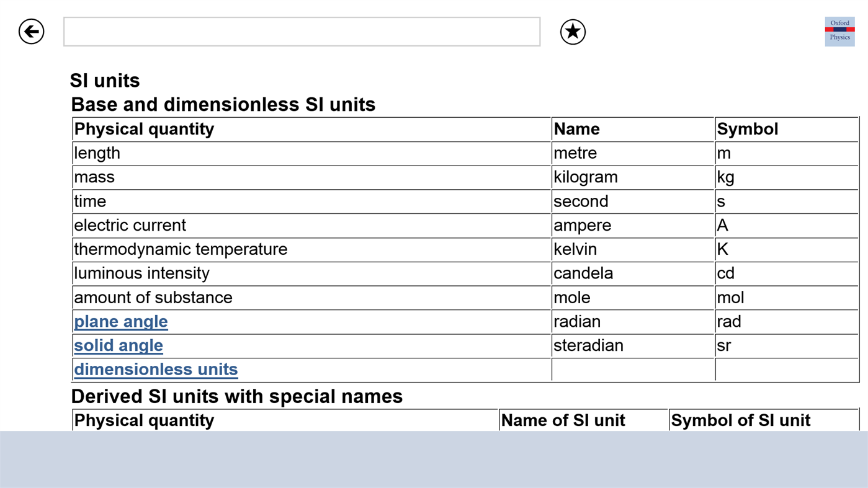The height and width of the screenshot is (488, 868).
Task: Click the Name of SI unit header
Action: (x=563, y=420)
